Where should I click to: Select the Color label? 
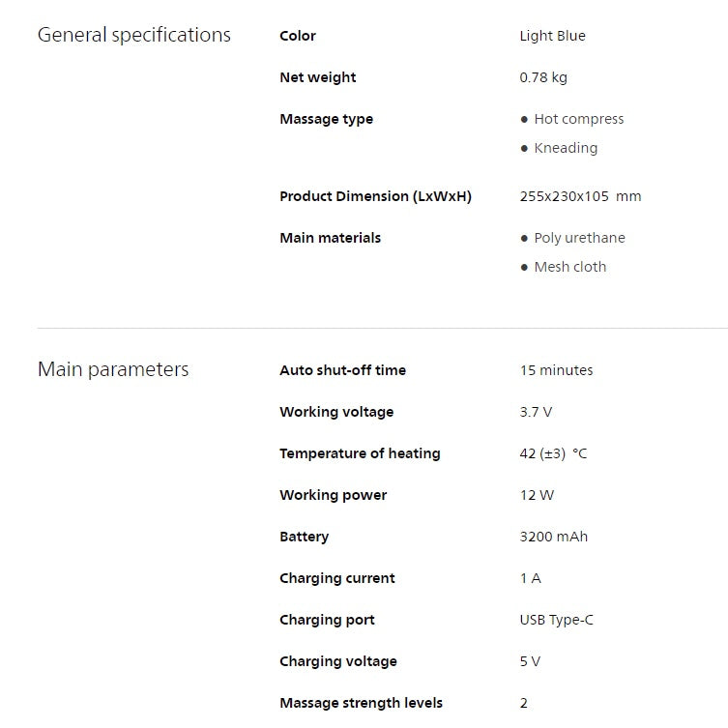(298, 36)
